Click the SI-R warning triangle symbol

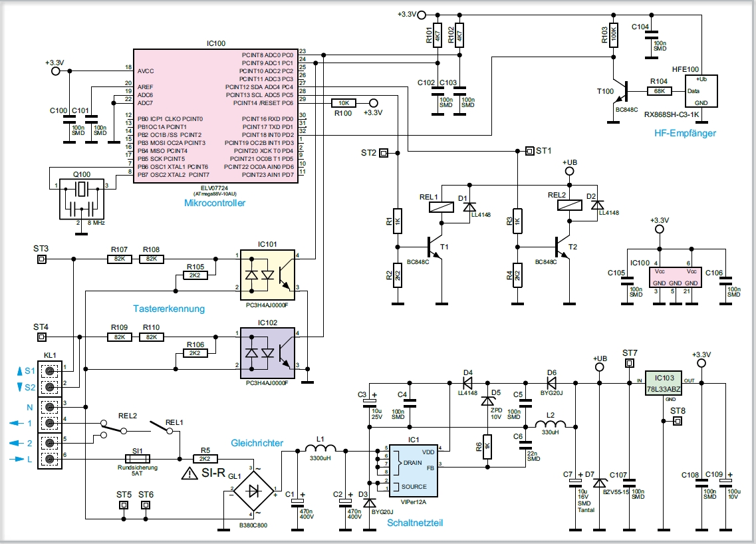(x=189, y=474)
